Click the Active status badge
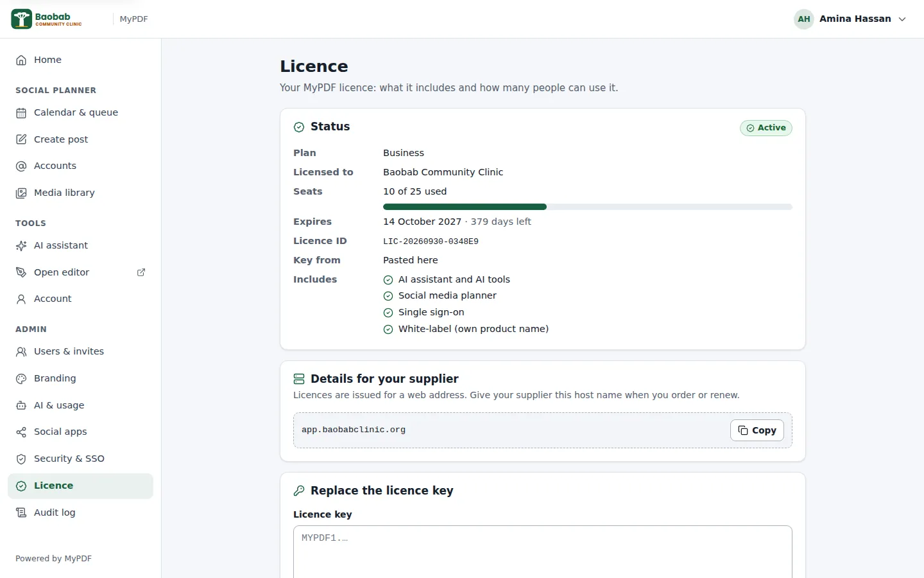This screenshot has width=924, height=578. (x=766, y=128)
